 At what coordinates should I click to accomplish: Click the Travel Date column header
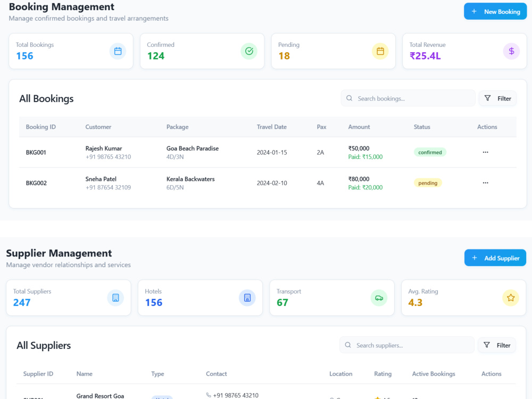(271, 127)
